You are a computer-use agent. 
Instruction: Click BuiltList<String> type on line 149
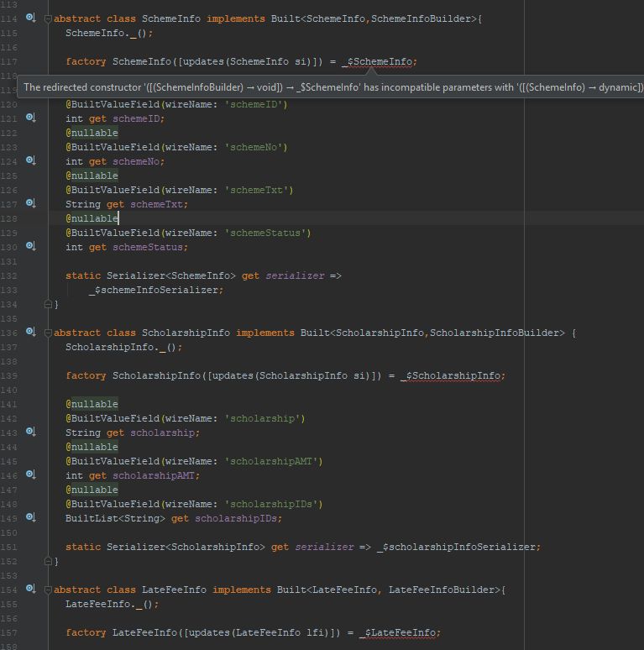(x=115, y=519)
